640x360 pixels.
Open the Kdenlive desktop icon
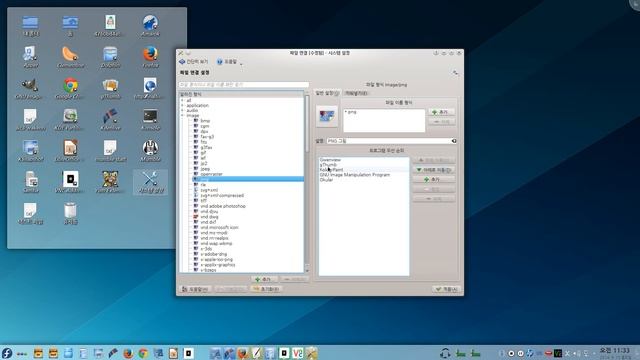[110, 120]
